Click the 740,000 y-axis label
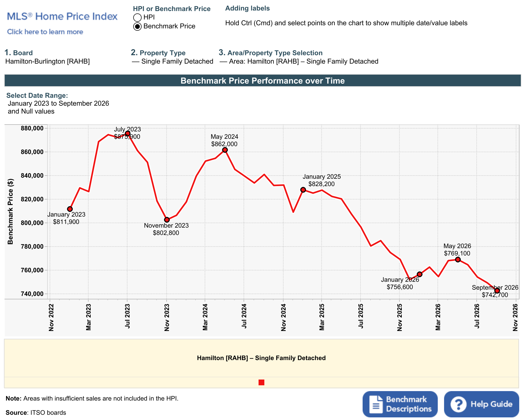This screenshot has height=420, width=525. [32, 294]
